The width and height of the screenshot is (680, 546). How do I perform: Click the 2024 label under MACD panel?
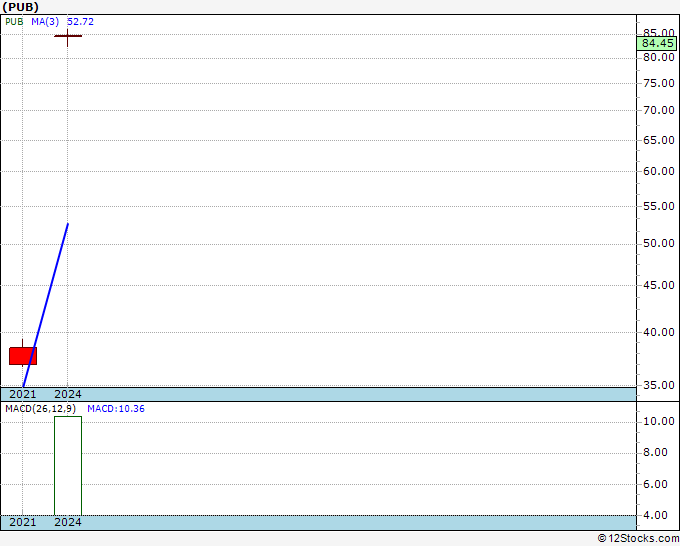pyautogui.click(x=68, y=522)
